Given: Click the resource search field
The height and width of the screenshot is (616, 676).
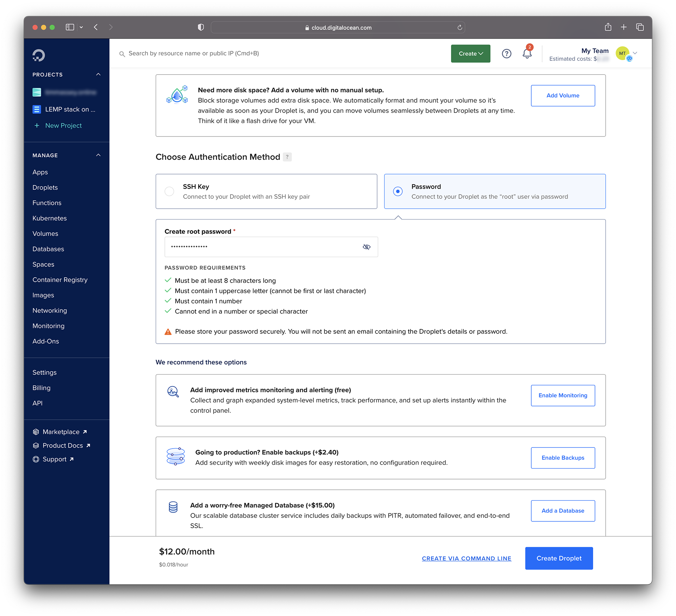Looking at the screenshot, I should (x=194, y=53).
